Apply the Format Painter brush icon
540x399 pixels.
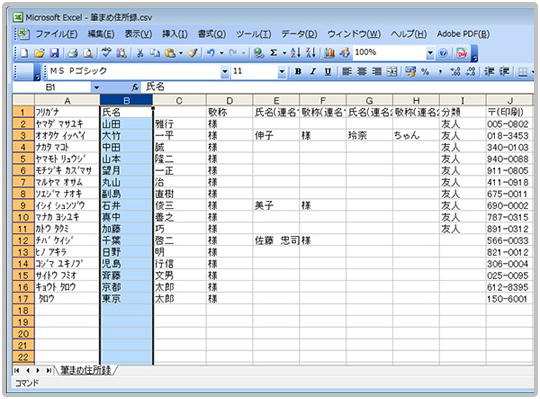[193, 53]
